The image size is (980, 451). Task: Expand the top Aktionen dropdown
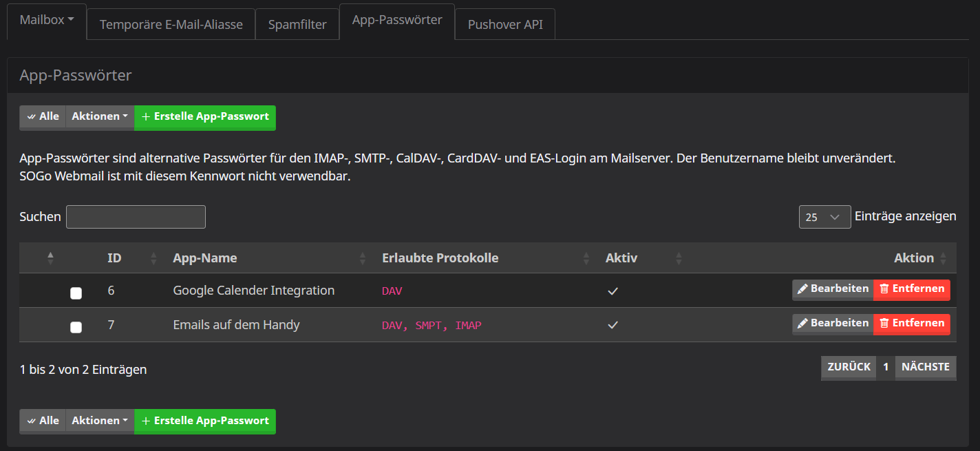click(x=100, y=117)
